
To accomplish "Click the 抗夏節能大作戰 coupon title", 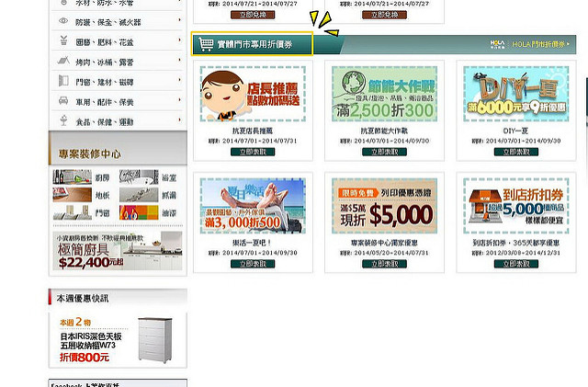I will pyautogui.click(x=384, y=131).
